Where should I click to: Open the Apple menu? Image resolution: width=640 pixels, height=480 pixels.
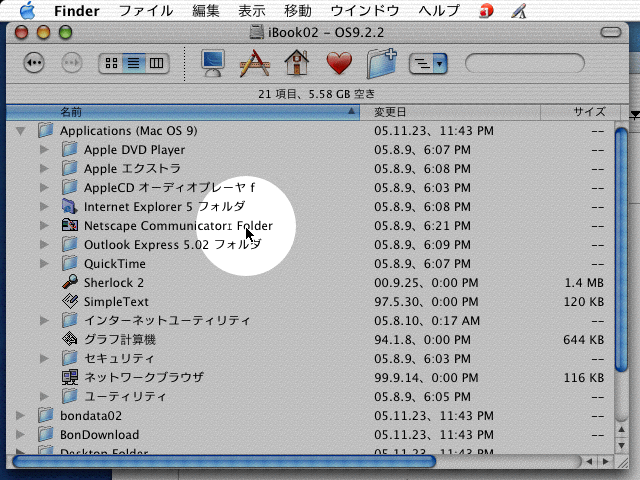coord(27,10)
